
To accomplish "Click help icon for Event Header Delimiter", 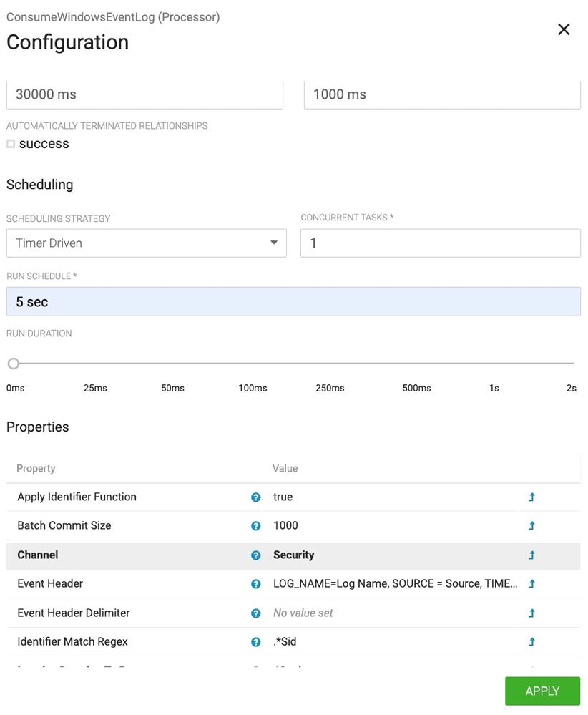I will coord(256,613).
